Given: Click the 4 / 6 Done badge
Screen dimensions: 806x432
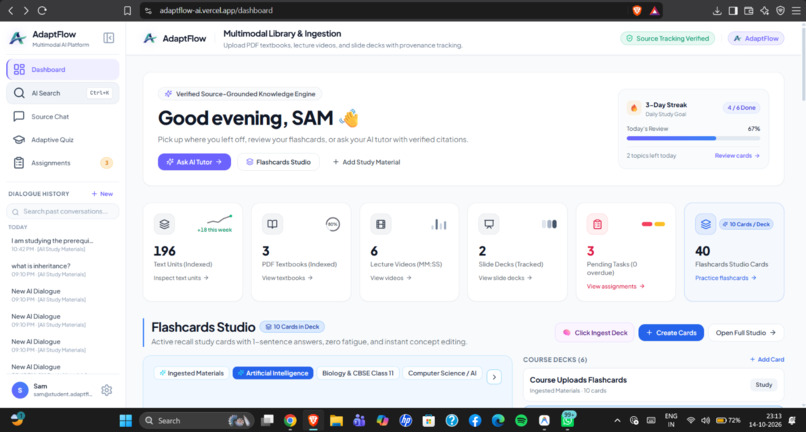Looking at the screenshot, I should pos(741,108).
